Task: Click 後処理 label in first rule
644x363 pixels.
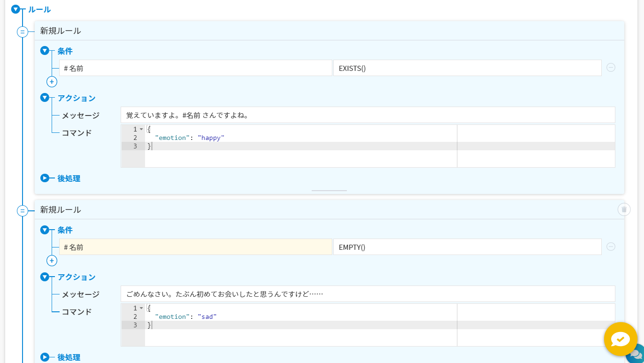Action: (69, 178)
